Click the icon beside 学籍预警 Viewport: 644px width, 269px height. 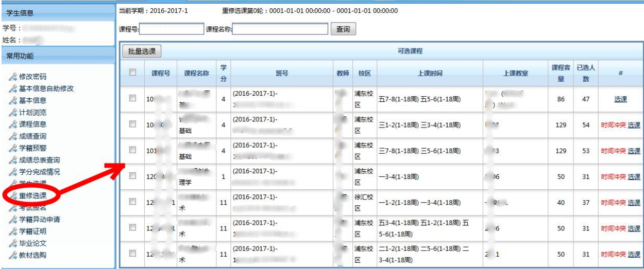coord(13,148)
